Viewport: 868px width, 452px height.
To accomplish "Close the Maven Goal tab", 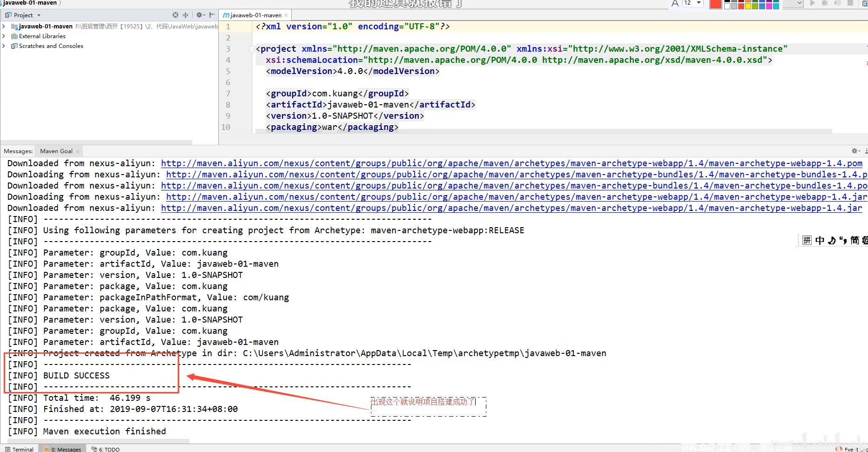I will tap(78, 151).
